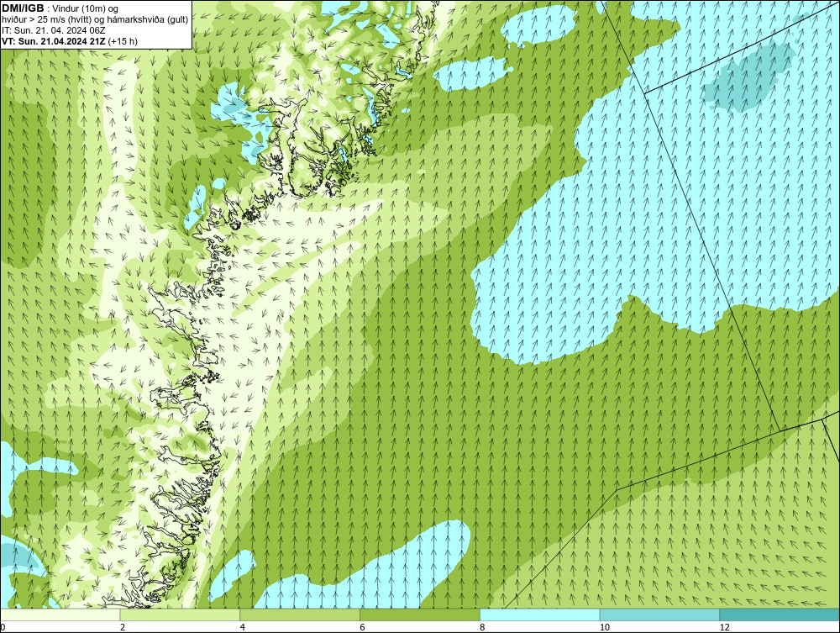Click the scale label 10

click(605, 627)
